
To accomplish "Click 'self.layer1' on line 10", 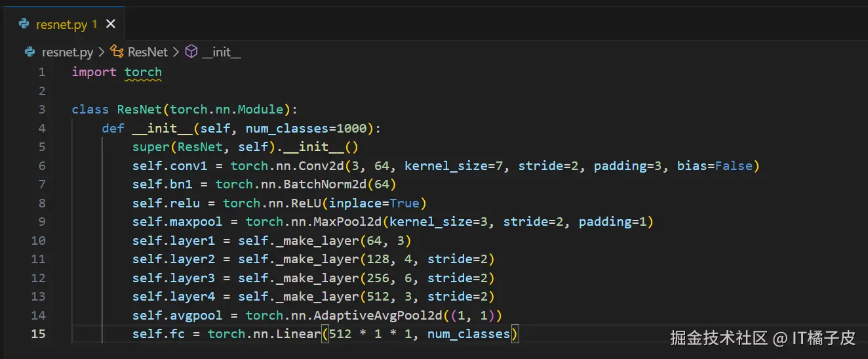I will click(174, 240).
